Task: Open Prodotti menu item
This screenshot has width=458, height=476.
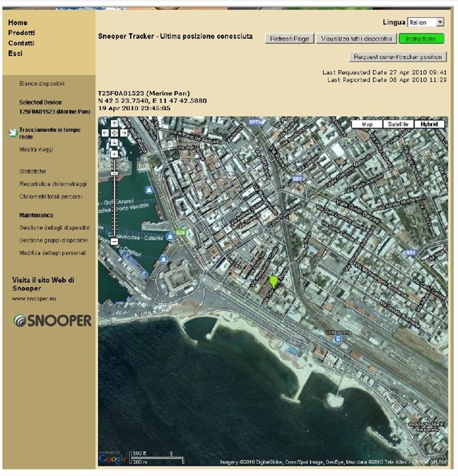Action: [x=21, y=33]
